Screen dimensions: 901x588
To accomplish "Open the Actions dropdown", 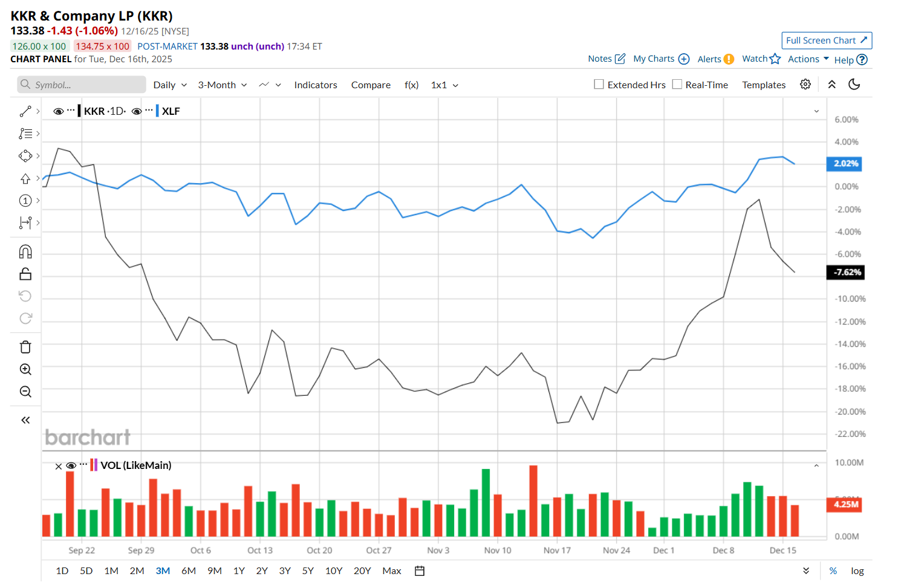I will tap(808, 59).
